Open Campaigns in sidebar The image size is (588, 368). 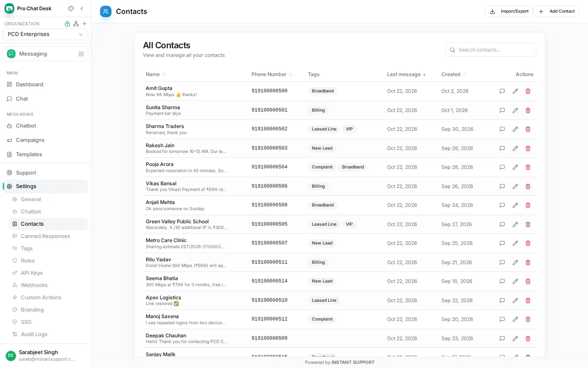tap(45, 140)
